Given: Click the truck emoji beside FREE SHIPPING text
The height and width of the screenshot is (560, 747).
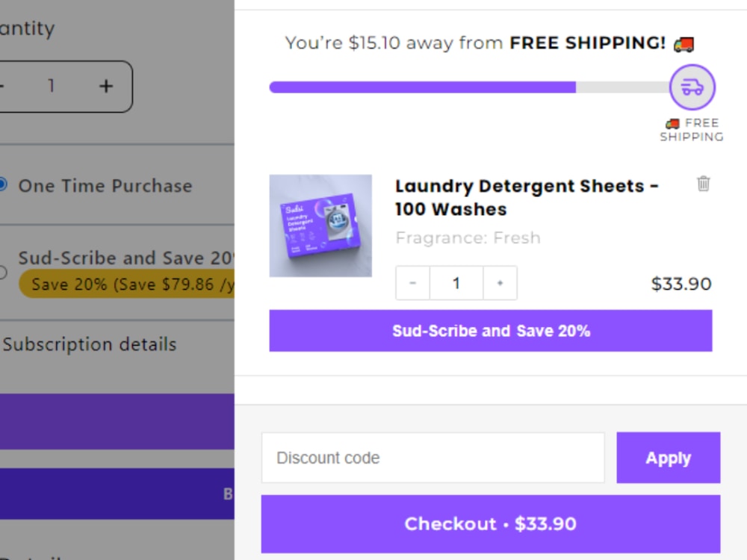Looking at the screenshot, I should coord(684,43).
